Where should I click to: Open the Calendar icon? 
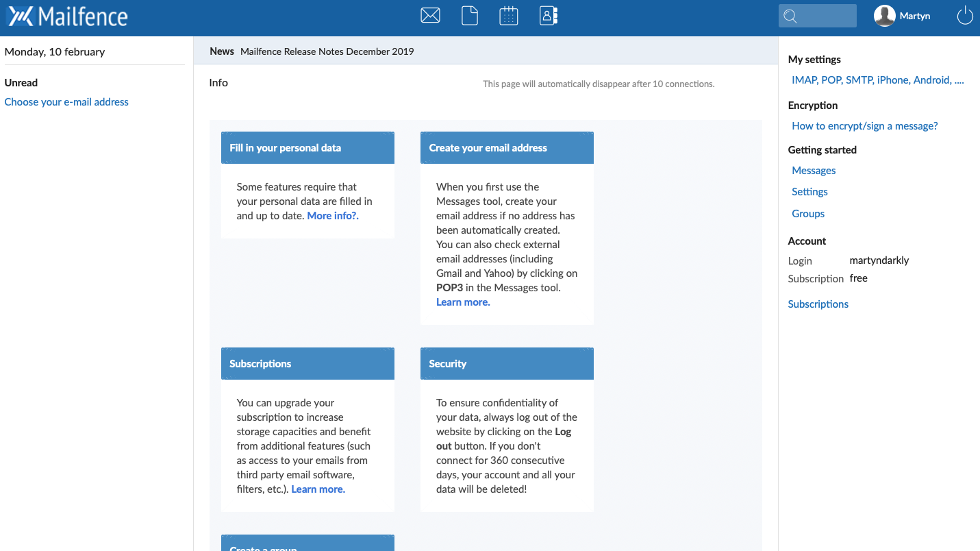[x=509, y=15]
